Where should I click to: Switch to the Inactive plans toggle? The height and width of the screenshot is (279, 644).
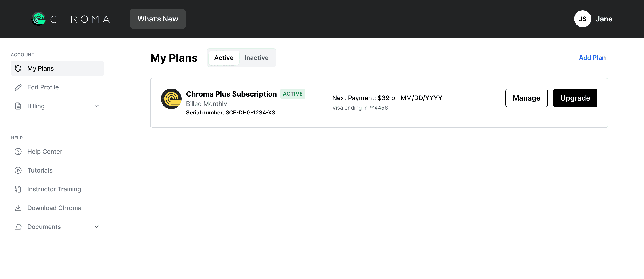[256, 58]
